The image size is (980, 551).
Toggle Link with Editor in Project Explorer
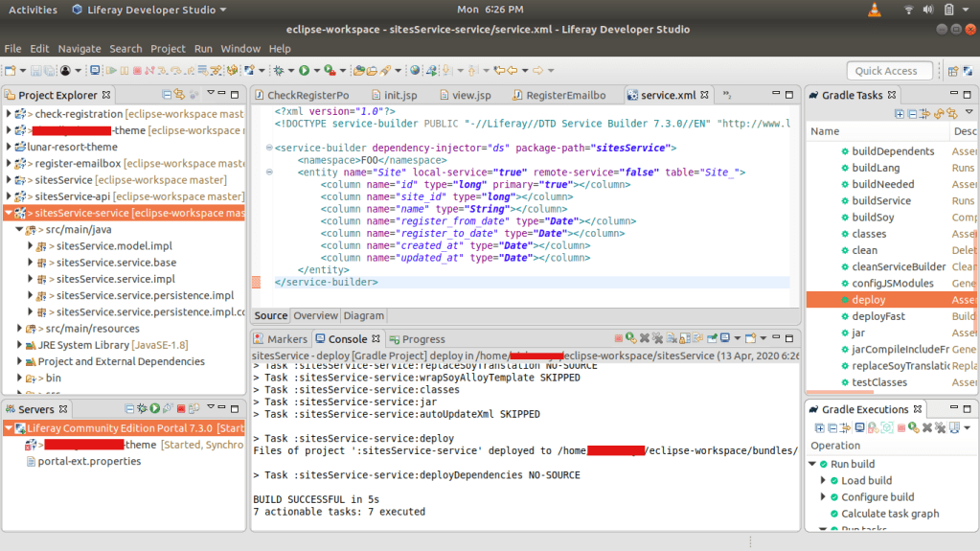tap(180, 95)
